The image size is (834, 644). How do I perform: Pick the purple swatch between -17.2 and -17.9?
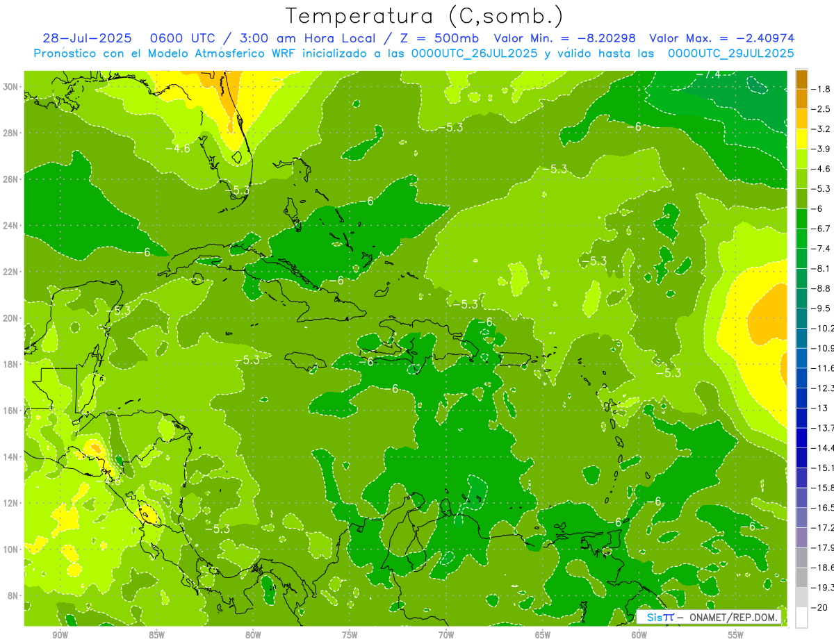801,538
